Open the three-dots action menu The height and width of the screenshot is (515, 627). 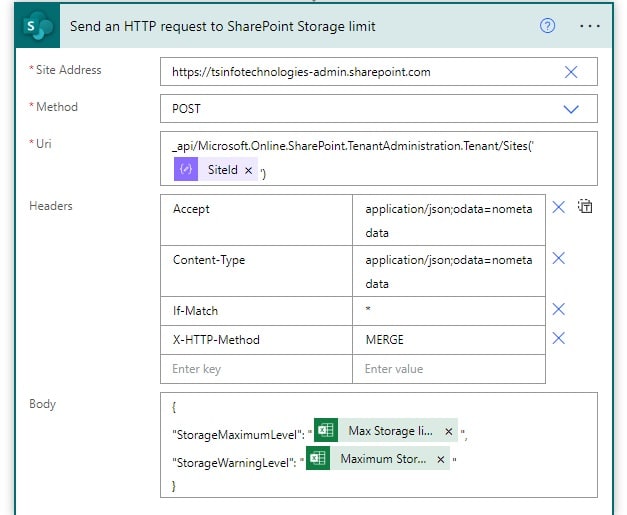[x=590, y=26]
